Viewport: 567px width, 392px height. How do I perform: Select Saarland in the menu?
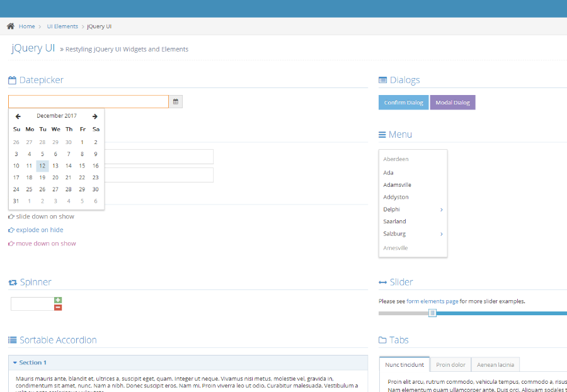pos(413,221)
